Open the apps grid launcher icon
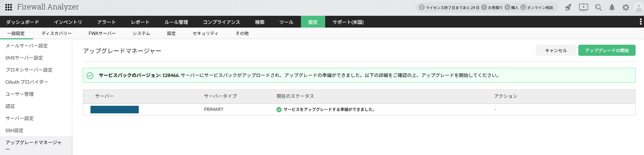This screenshot has width=644, height=155. [8, 7]
